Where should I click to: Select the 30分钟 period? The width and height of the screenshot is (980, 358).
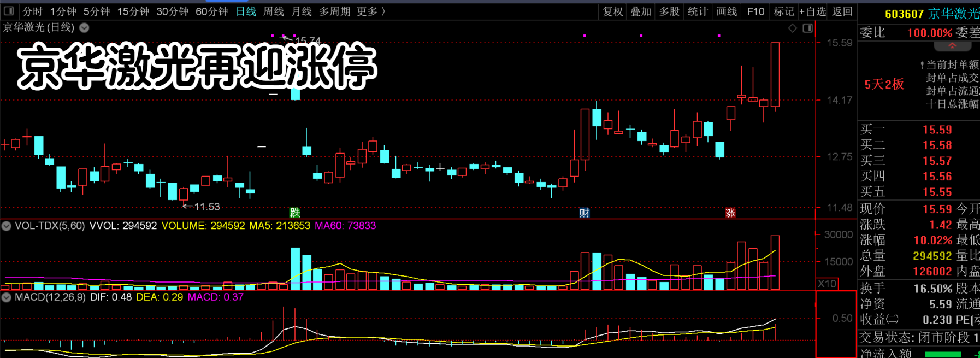pos(173,11)
